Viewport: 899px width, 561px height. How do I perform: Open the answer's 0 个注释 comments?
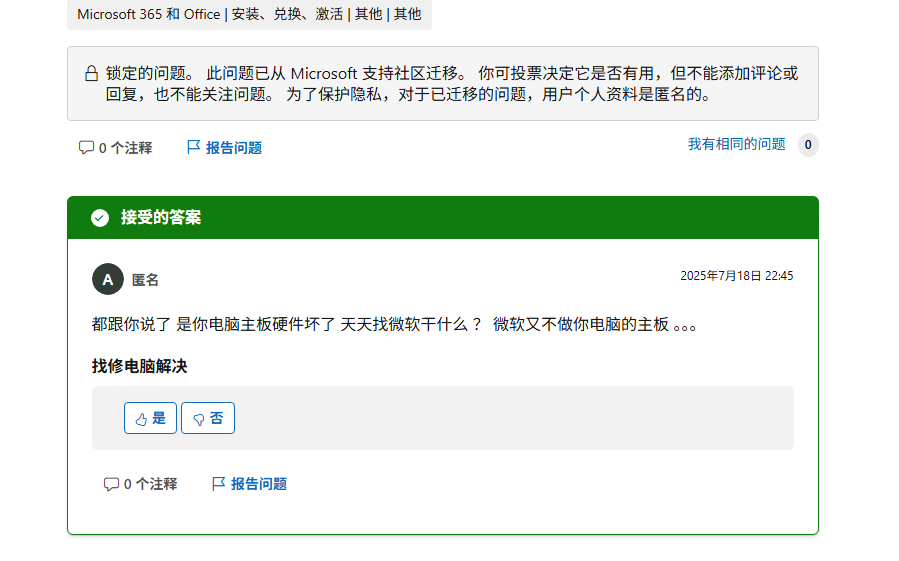point(140,484)
